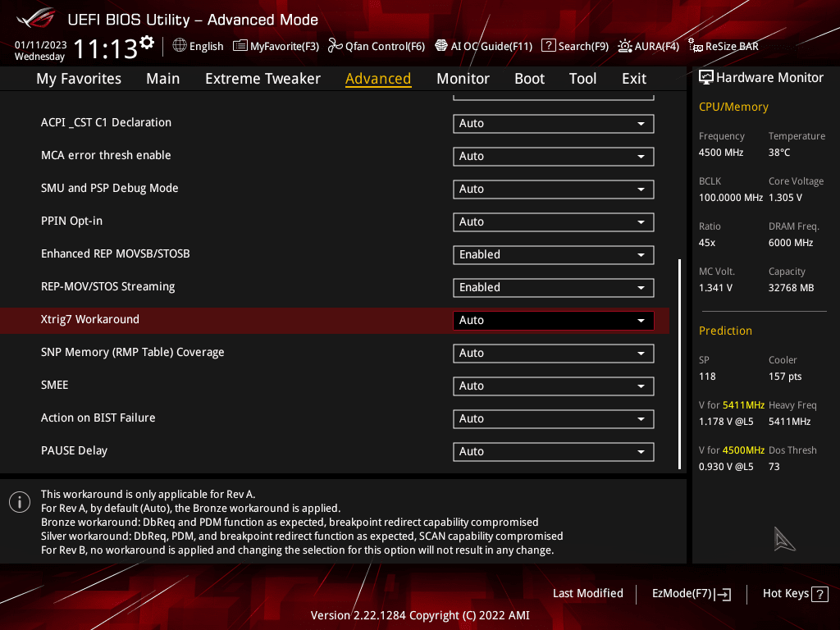The image size is (840, 630).
Task: Click the English language globe icon
Action: click(180, 46)
